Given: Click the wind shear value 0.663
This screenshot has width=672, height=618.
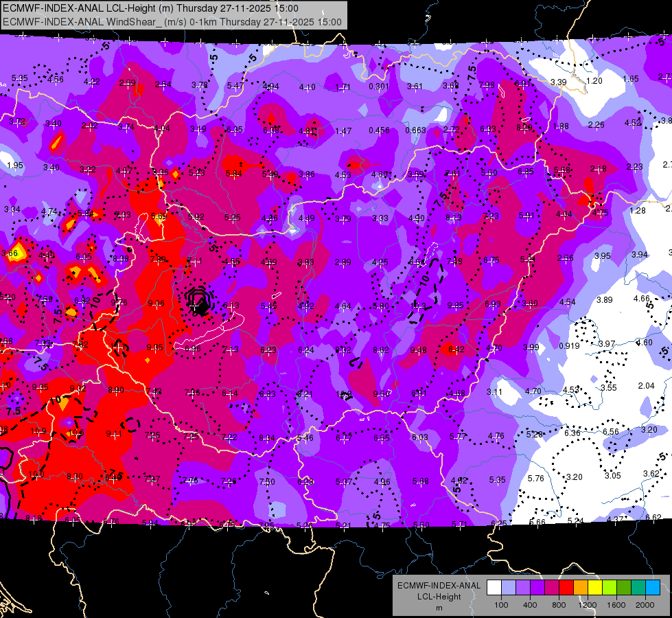Looking at the screenshot, I should [x=415, y=130].
